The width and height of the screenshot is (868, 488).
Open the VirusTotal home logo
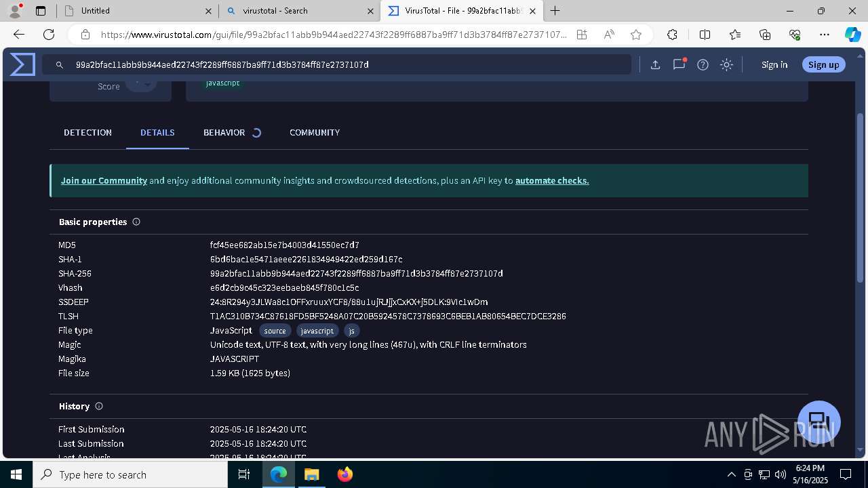point(22,64)
